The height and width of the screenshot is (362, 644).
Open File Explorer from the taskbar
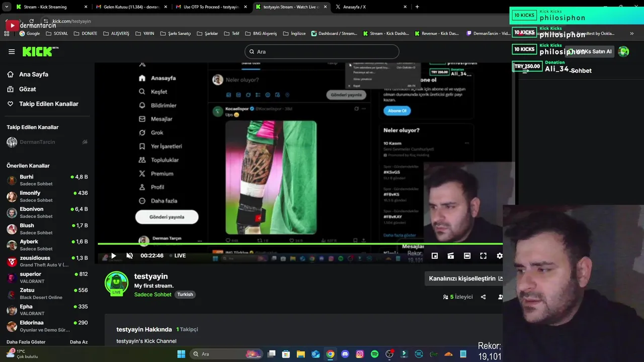(300, 354)
